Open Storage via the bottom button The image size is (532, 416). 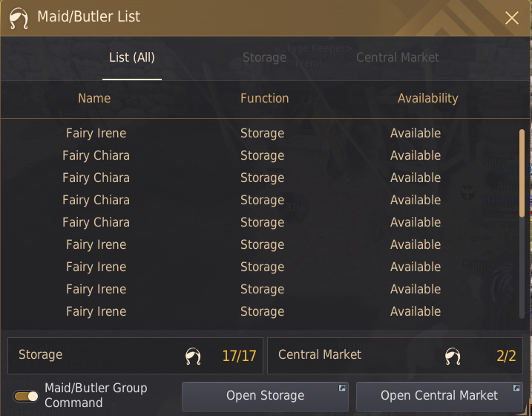[265, 396]
